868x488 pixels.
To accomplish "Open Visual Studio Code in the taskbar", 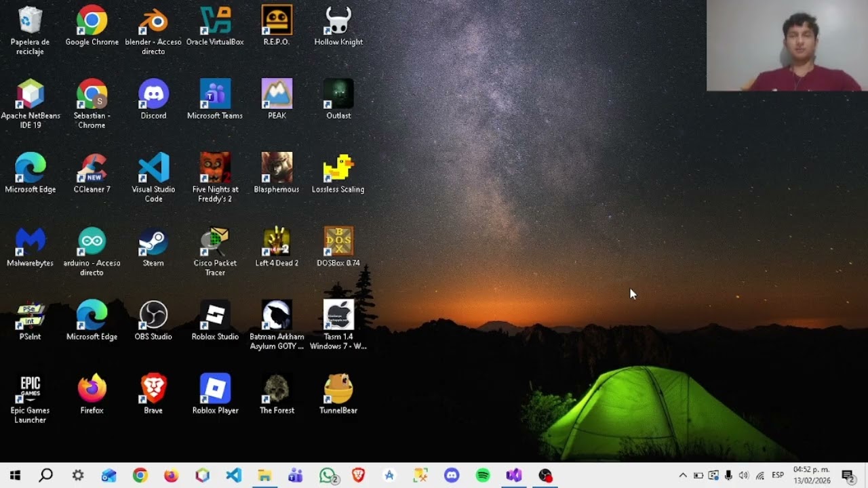I will (x=233, y=476).
